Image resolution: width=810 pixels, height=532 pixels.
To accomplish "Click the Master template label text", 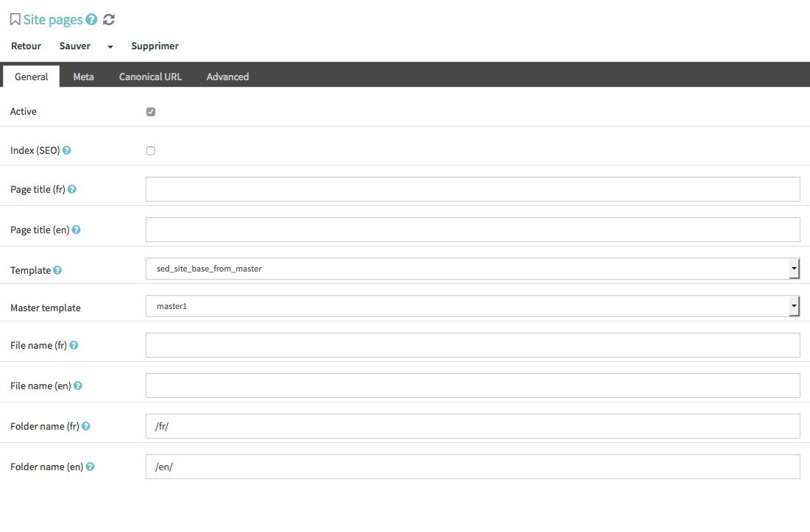I will pyautogui.click(x=46, y=308).
